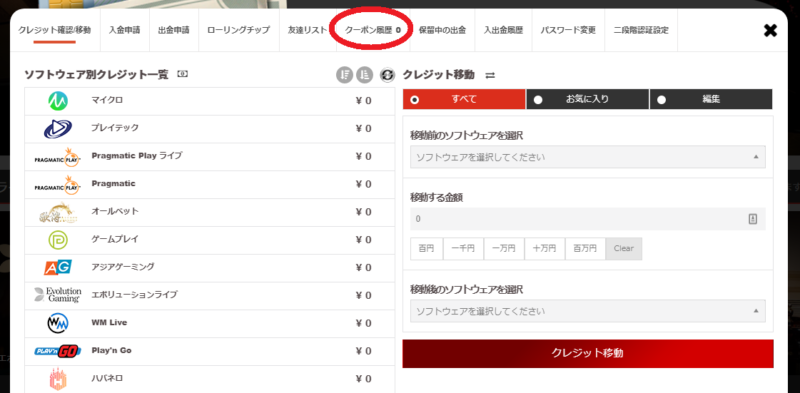Click the ゲームプレイ green logo
Image resolution: width=800 pixels, height=393 pixels.
58,240
